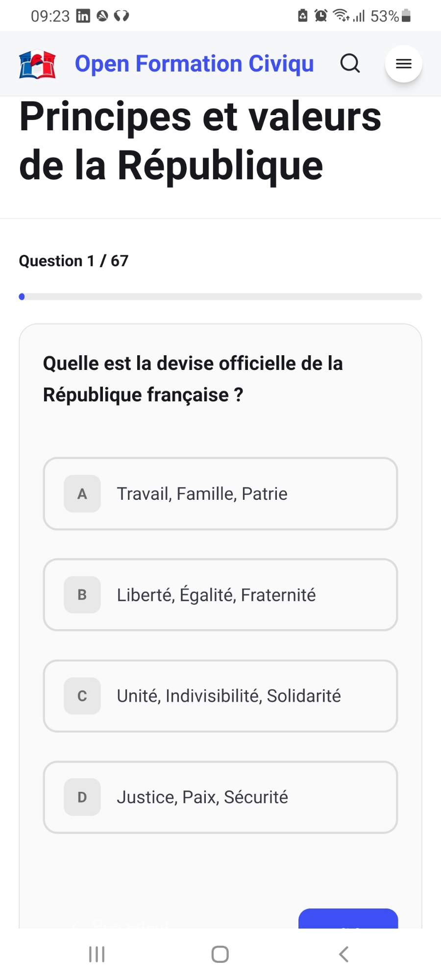Open the hamburger menu button

403,64
